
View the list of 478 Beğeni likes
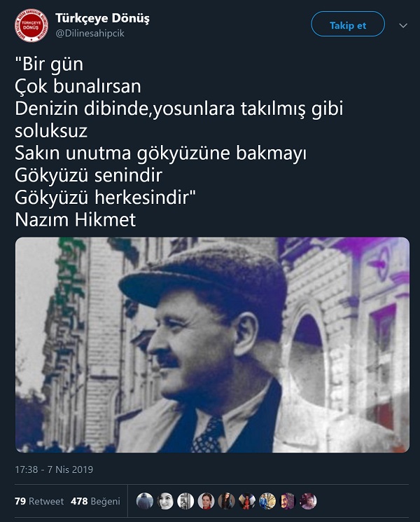(95, 501)
